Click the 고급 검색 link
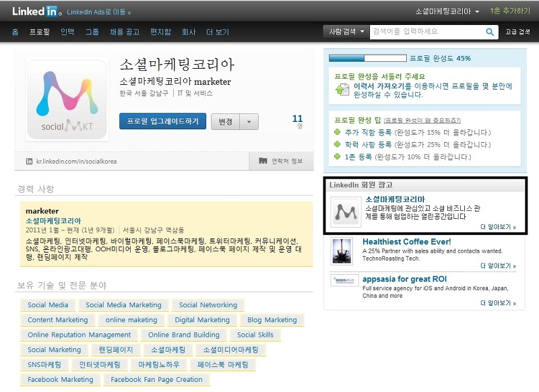The height and width of the screenshot is (392, 539). point(517,32)
